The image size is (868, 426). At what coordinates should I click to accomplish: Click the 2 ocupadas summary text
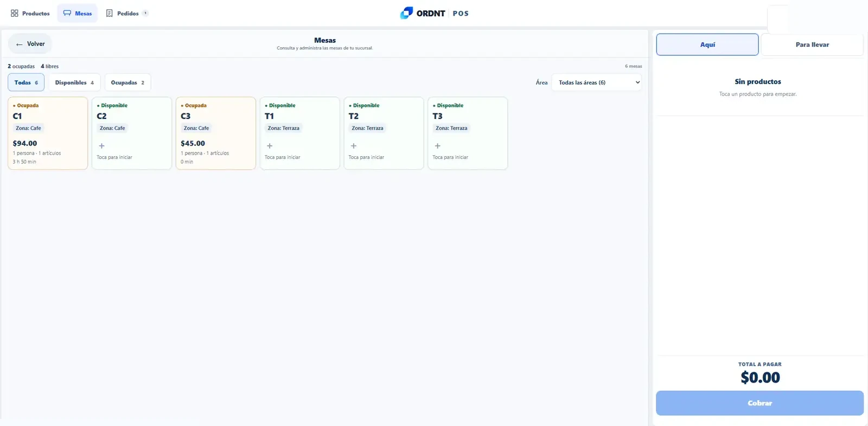tap(21, 66)
